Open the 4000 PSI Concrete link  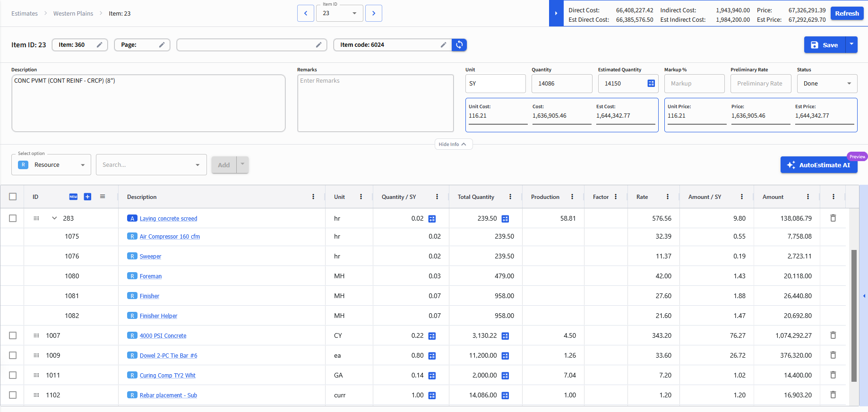(x=163, y=335)
